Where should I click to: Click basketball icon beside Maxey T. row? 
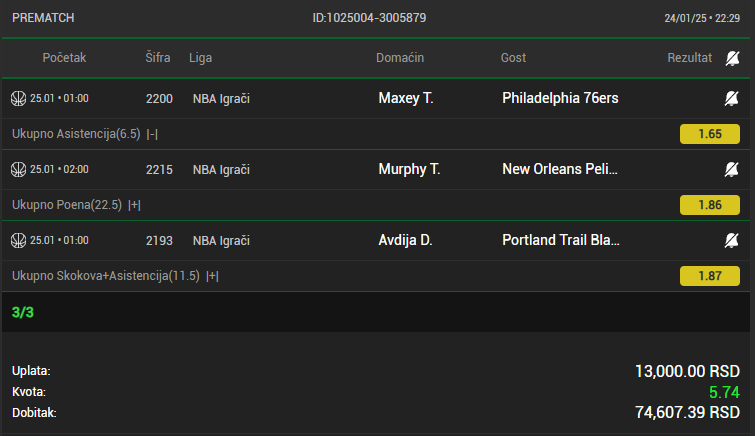point(18,99)
